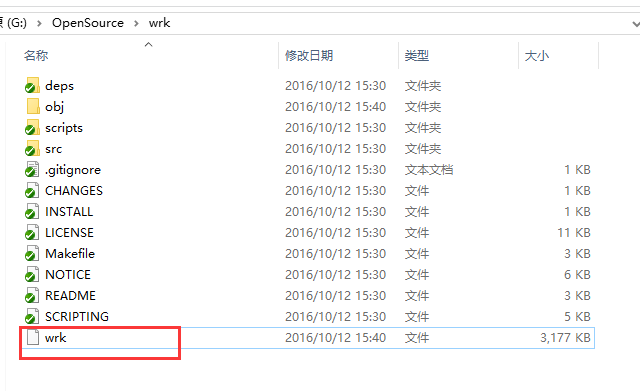Screen dimensions: 640x391
Task: Select the file named wrk
Action: 56,338
